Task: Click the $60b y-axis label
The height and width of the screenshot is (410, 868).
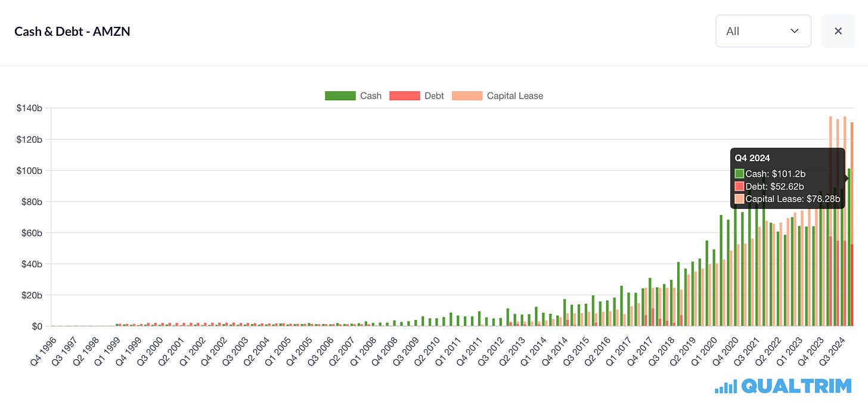Action: pos(31,233)
